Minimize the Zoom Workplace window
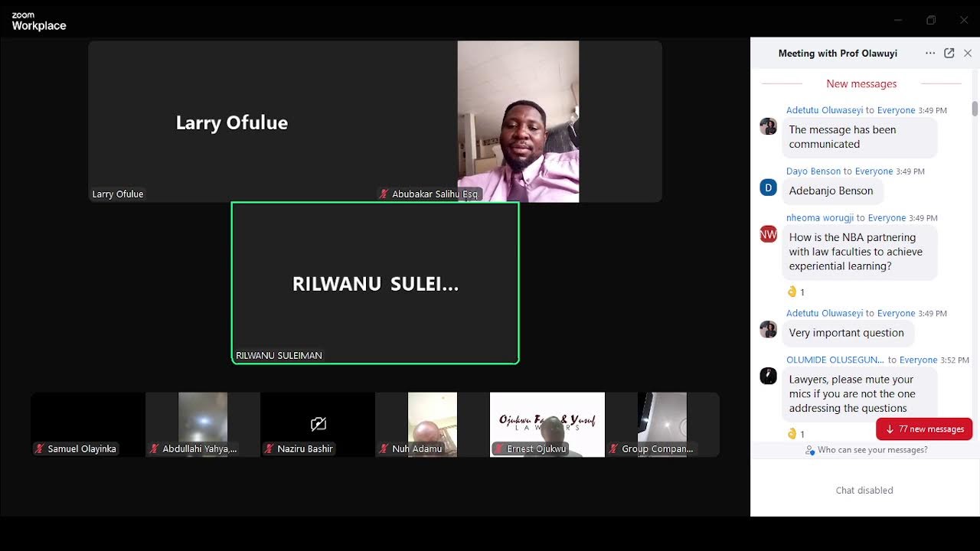Screen dimensions: 980x551 click(x=898, y=20)
